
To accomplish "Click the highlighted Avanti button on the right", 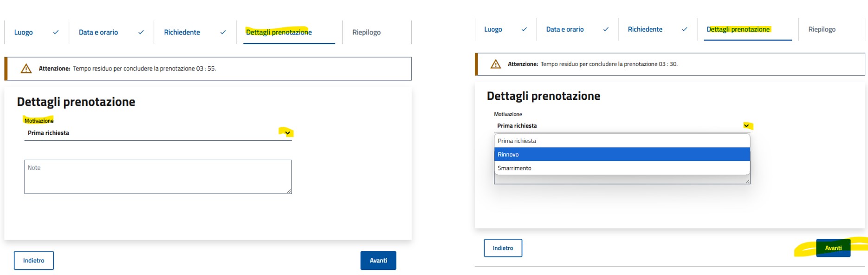I will click(x=833, y=248).
